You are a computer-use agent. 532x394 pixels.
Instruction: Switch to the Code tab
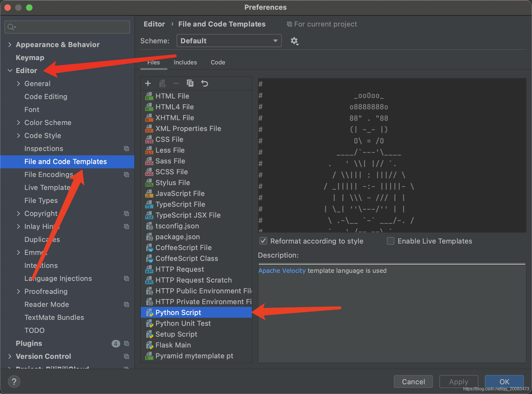coord(218,63)
